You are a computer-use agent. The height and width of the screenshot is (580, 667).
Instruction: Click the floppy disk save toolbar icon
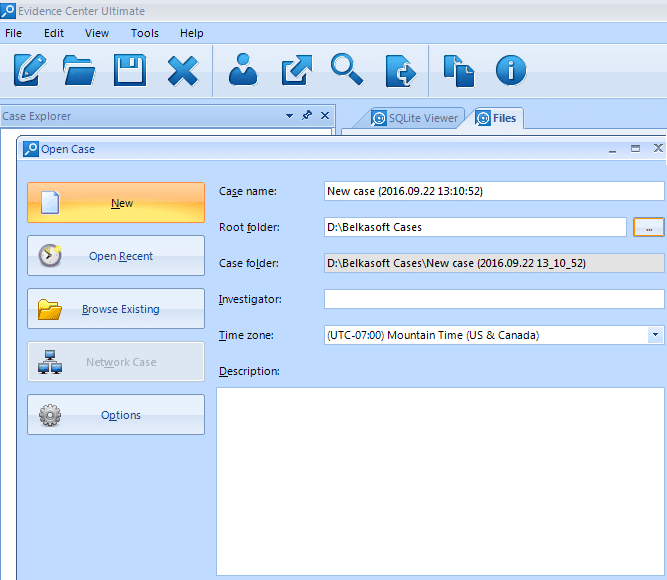click(x=130, y=70)
